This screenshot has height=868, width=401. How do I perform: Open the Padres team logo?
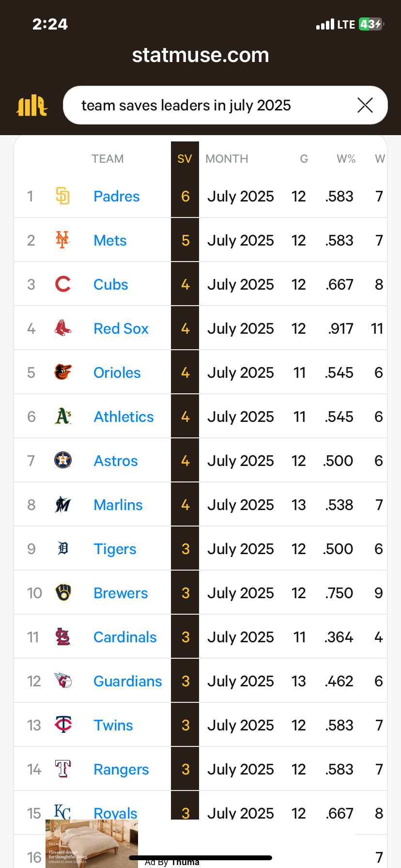[63, 196]
